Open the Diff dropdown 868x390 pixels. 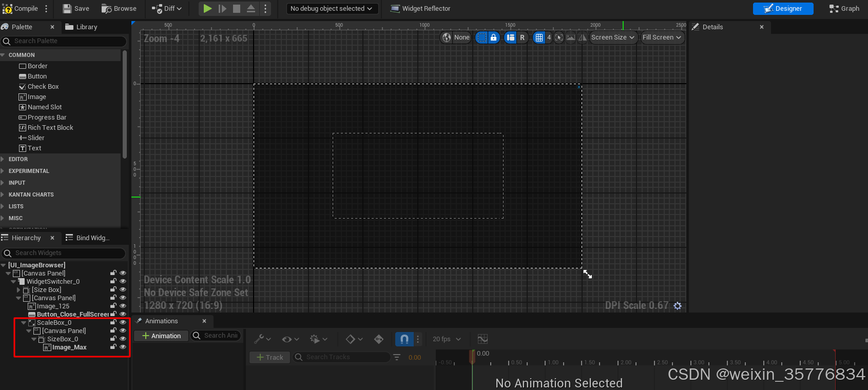[x=167, y=9]
